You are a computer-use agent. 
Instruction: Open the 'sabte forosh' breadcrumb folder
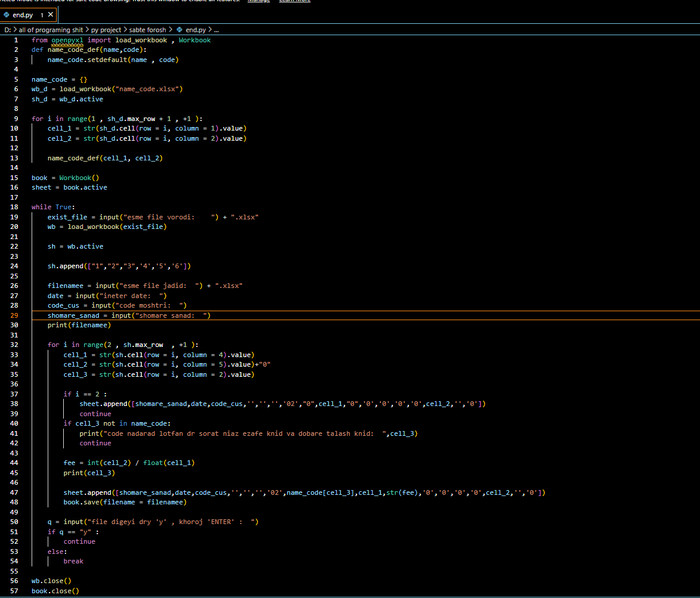pos(147,30)
